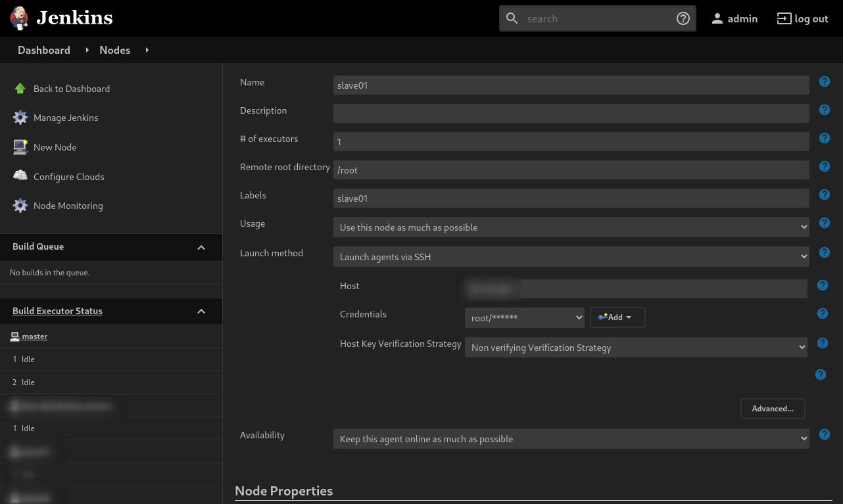Click the New Node computer icon
The width and height of the screenshot is (843, 504).
click(20, 147)
